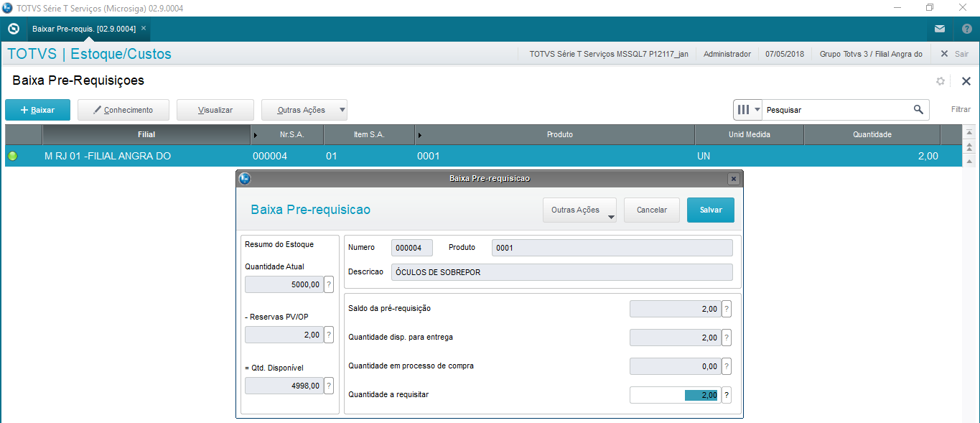
Task: Click the Baixar button
Action: (x=37, y=110)
